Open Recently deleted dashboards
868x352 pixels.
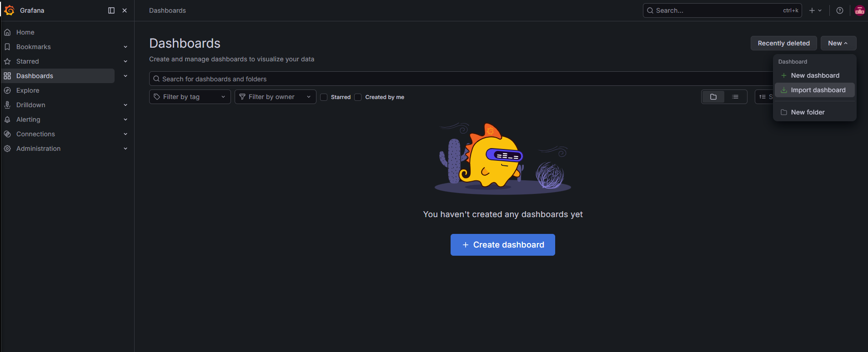click(784, 43)
